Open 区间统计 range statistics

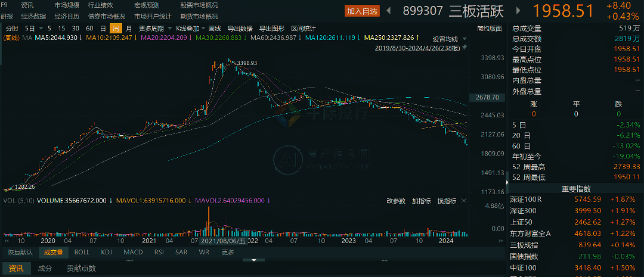click(304, 29)
